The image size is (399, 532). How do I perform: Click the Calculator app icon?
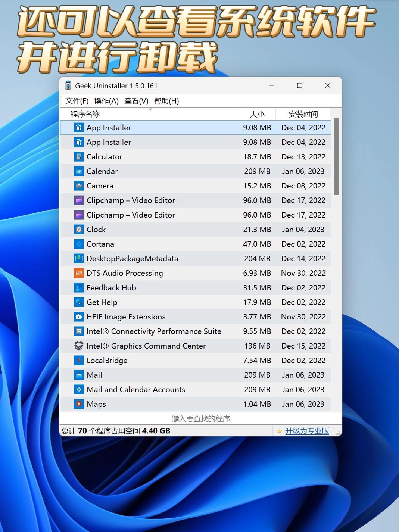point(79,157)
